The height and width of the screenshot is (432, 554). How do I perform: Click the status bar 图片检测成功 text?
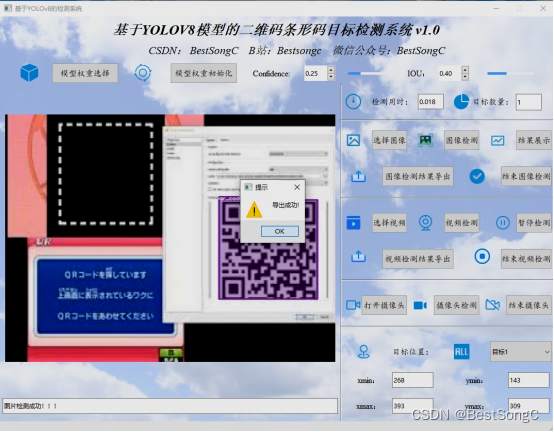(30, 406)
